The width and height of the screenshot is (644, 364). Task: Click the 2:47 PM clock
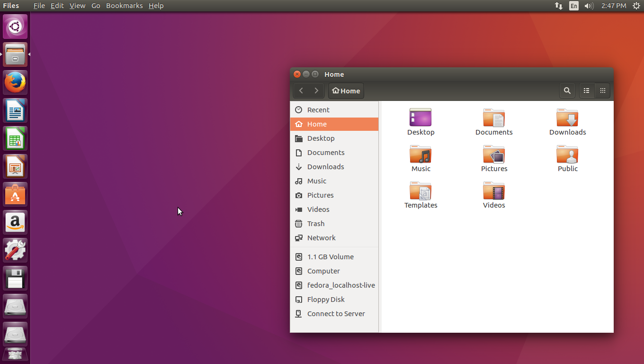[614, 6]
